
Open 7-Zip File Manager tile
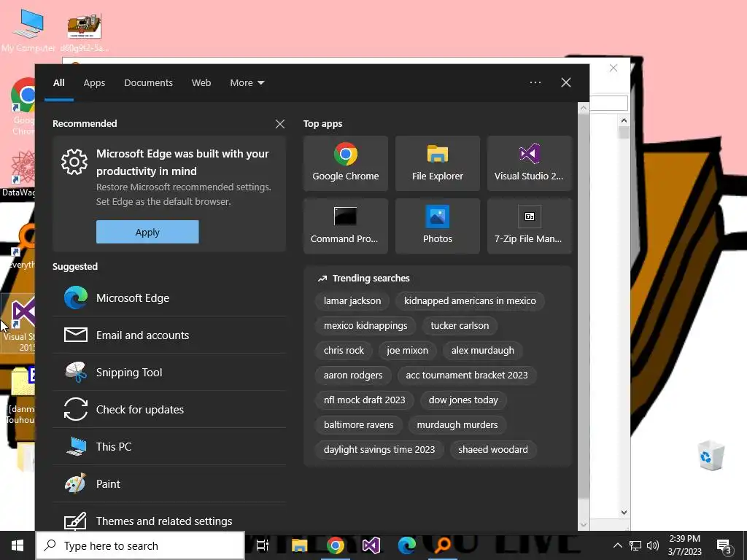coord(529,226)
